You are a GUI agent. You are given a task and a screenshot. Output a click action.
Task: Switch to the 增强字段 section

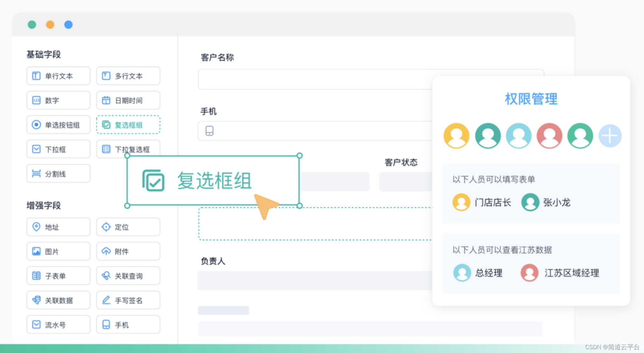(43, 205)
